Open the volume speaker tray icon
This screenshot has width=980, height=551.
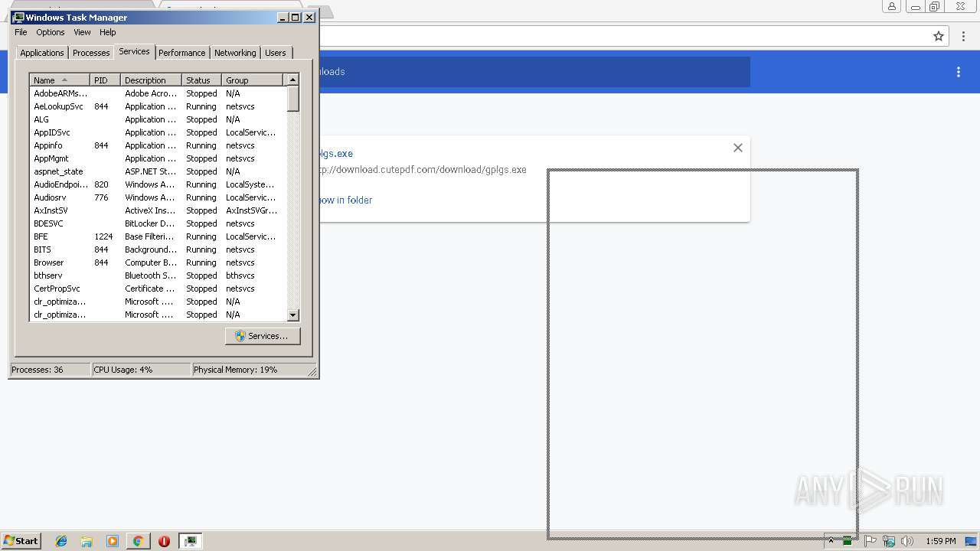[907, 541]
